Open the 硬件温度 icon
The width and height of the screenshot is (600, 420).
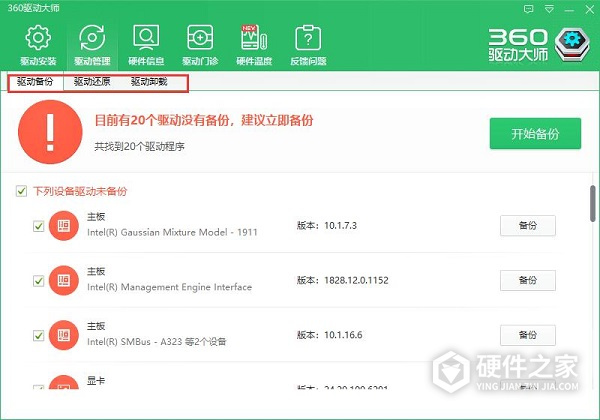[x=254, y=37]
